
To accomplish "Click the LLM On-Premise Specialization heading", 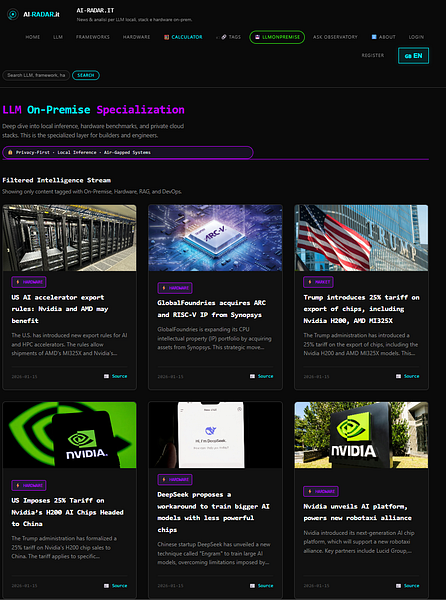I will pyautogui.click(x=93, y=110).
